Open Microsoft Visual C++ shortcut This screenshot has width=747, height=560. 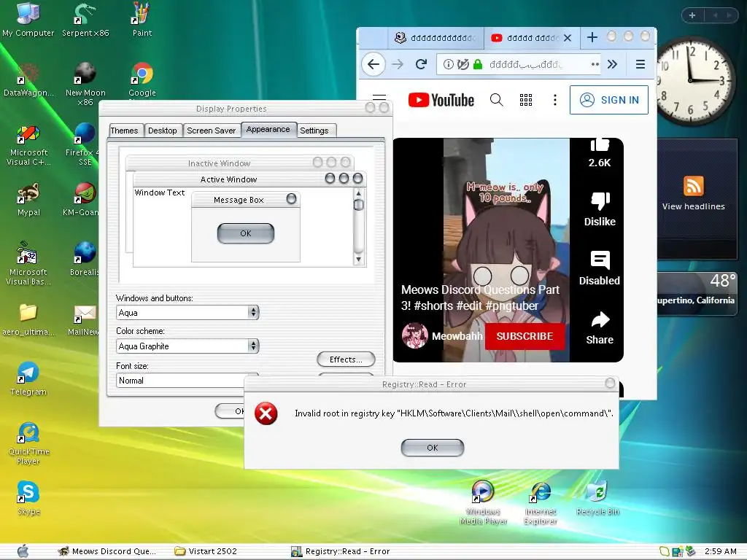click(28, 144)
